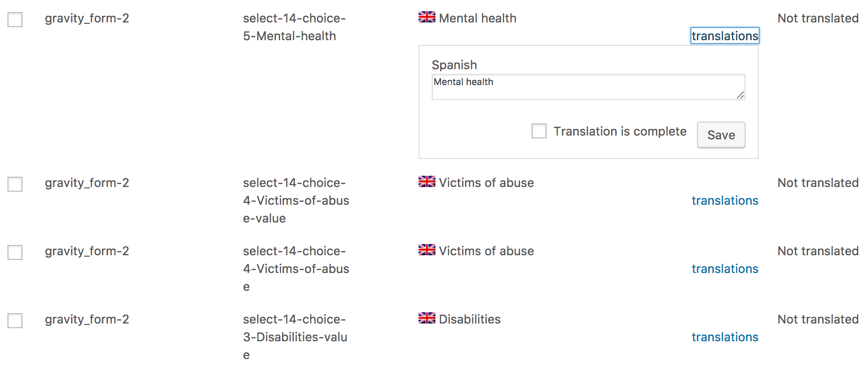Click the UK flag beside Mental health
The image size is (868, 374).
427,17
